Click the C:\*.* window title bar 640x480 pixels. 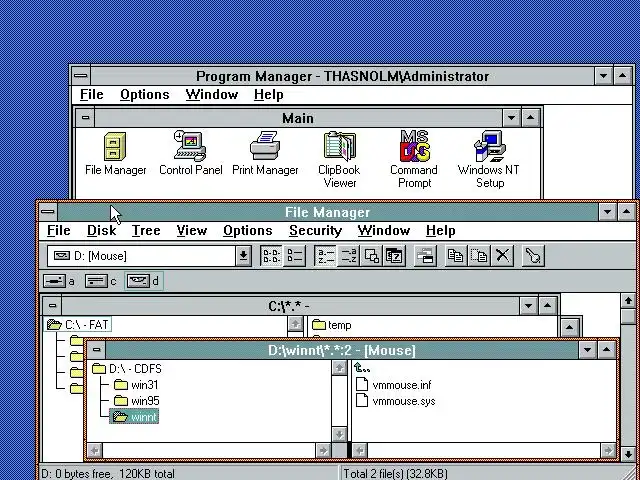(x=290, y=306)
